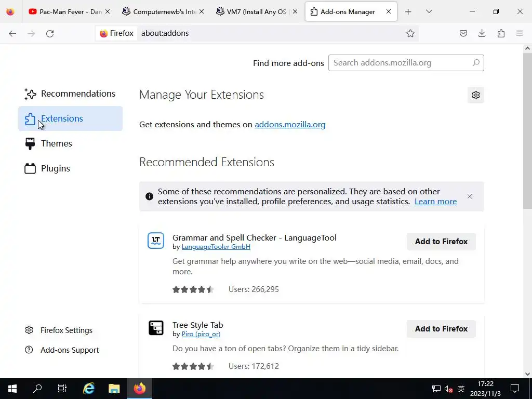Click the LanguageTool star rating
This screenshot has height=399, width=532.
tap(193, 289)
